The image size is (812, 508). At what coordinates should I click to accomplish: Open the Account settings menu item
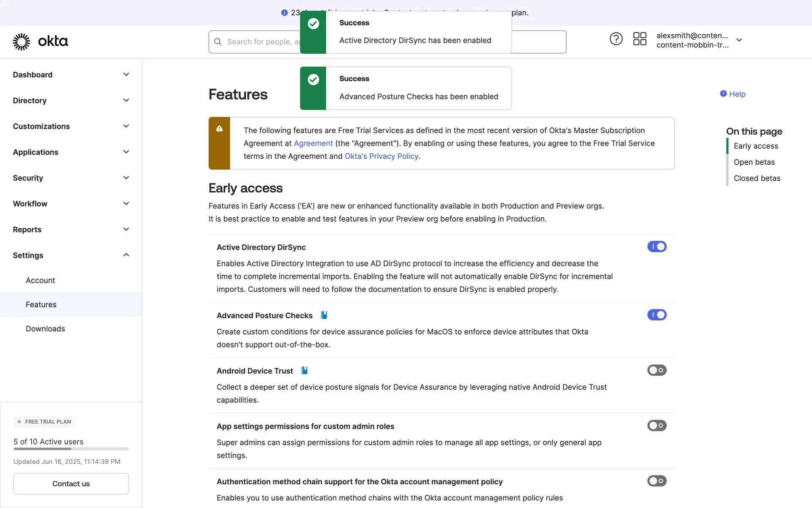click(41, 280)
